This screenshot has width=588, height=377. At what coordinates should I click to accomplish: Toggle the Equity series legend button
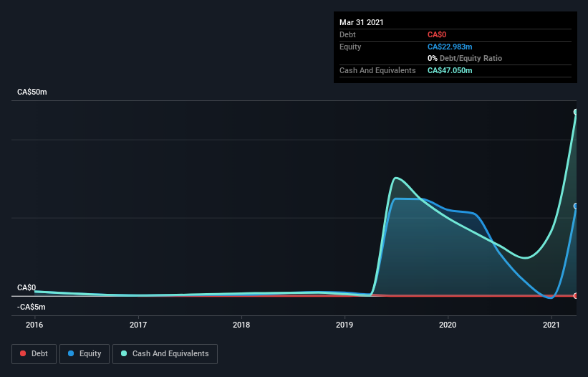coord(85,354)
